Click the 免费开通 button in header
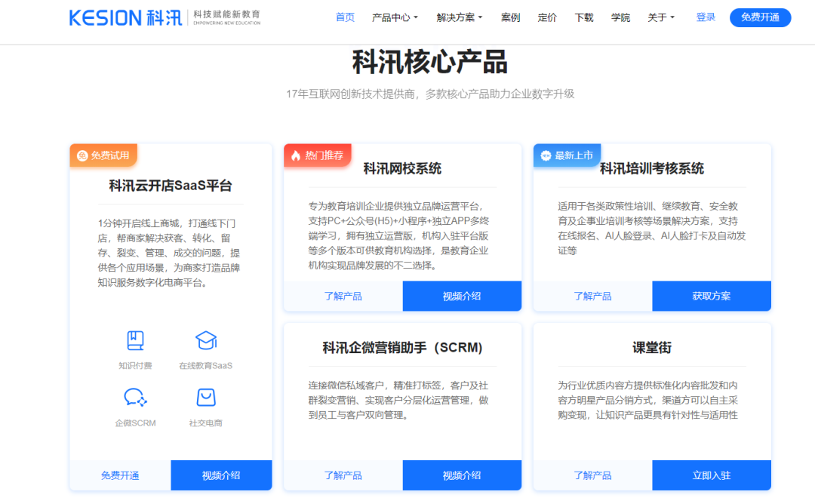The height and width of the screenshot is (504, 815). (x=761, y=17)
